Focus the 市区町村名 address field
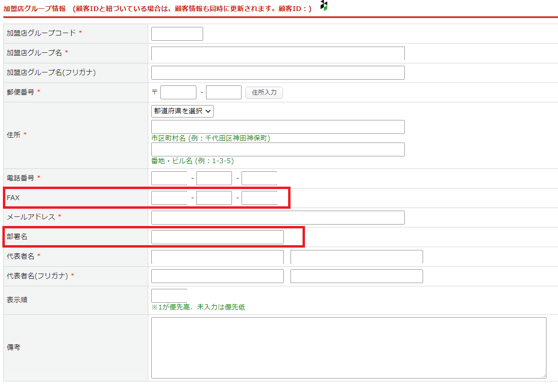Viewport: 558px width, 392px height. 278,127
